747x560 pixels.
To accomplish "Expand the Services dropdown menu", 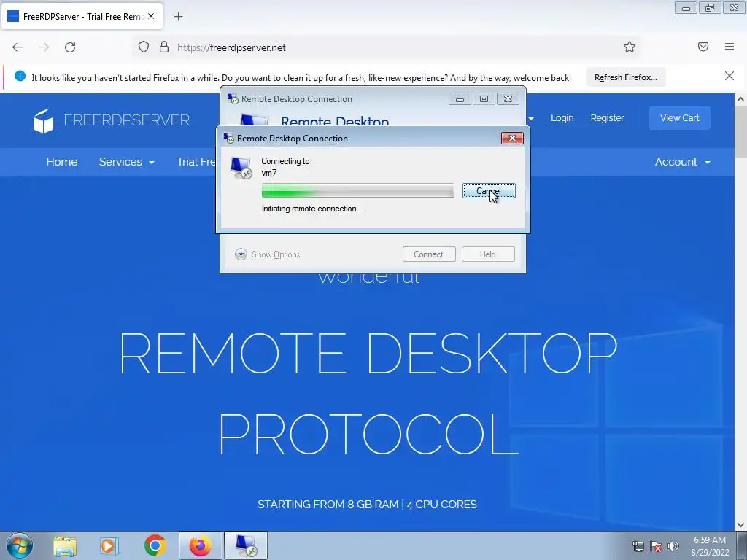I will (x=126, y=162).
